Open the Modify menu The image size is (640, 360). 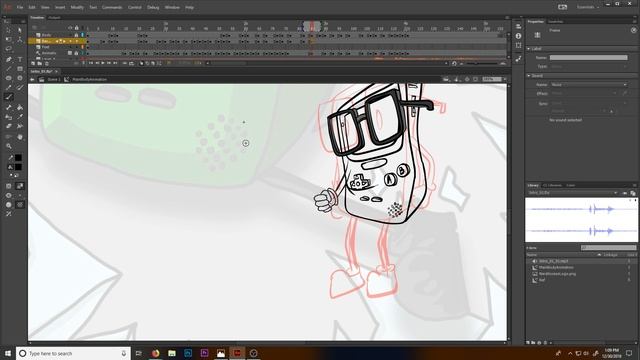[x=77, y=7]
